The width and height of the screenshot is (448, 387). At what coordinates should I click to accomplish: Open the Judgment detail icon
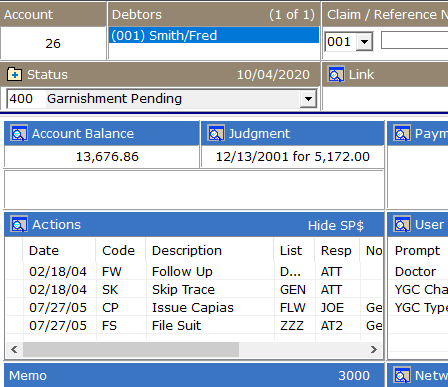216,133
